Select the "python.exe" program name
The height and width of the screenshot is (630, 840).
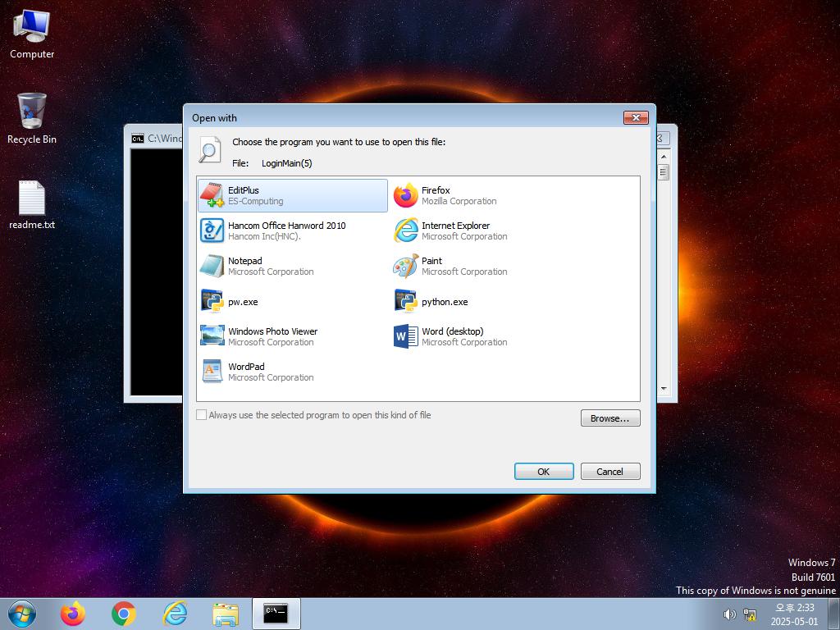point(445,302)
